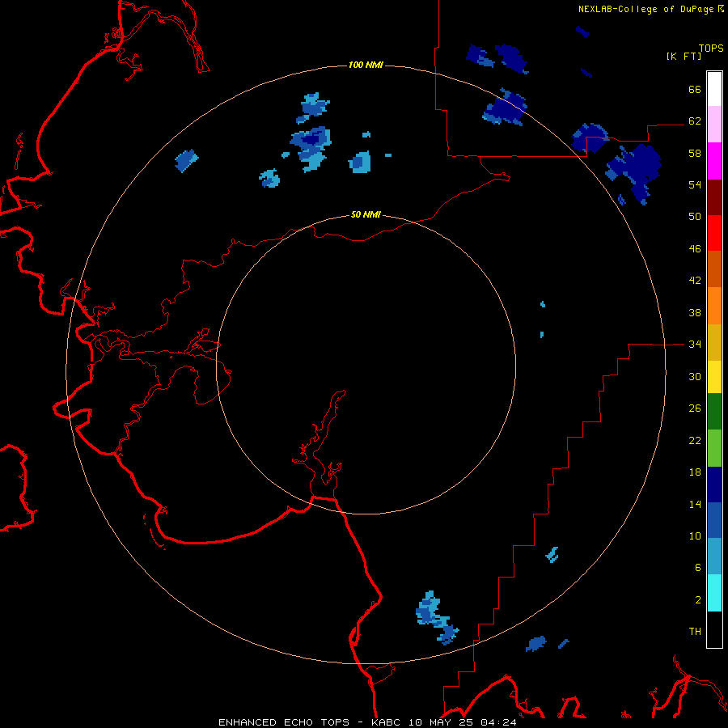This screenshot has width=728, height=728.
Task: Click the medium blue legend color block
Action: pos(714,520)
